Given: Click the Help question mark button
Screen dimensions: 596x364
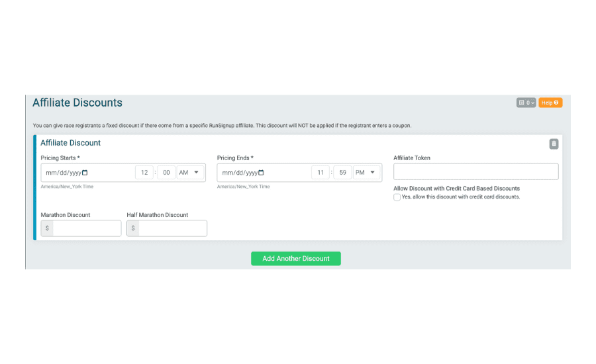Looking at the screenshot, I should point(550,103).
